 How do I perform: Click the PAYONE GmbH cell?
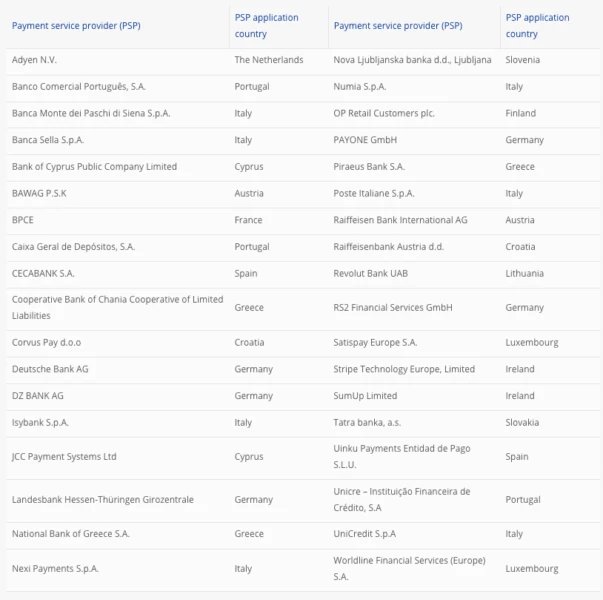pyautogui.click(x=365, y=140)
